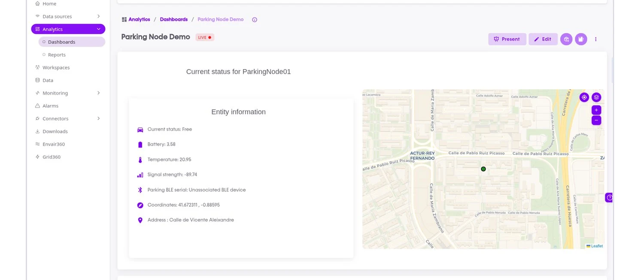This screenshot has height=280, width=644.
Task: Click the thermometer icon beside Temperature
Action: coord(140,160)
